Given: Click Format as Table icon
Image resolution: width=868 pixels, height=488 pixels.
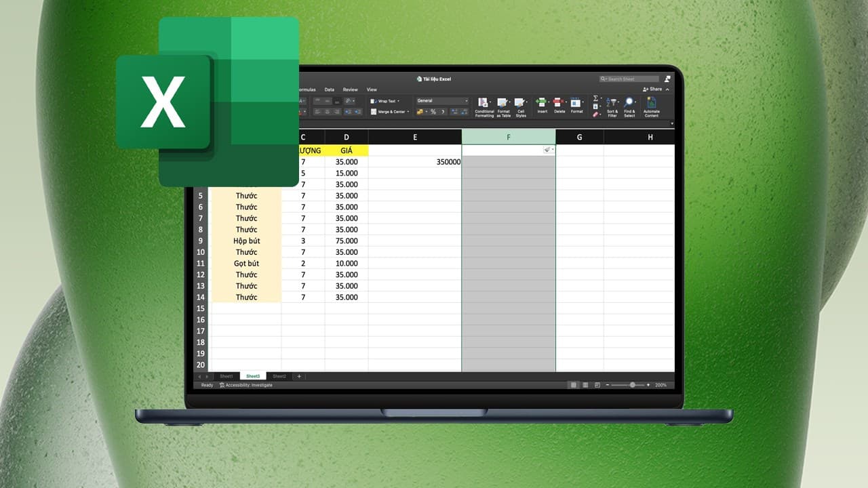Looking at the screenshot, I should [503, 102].
